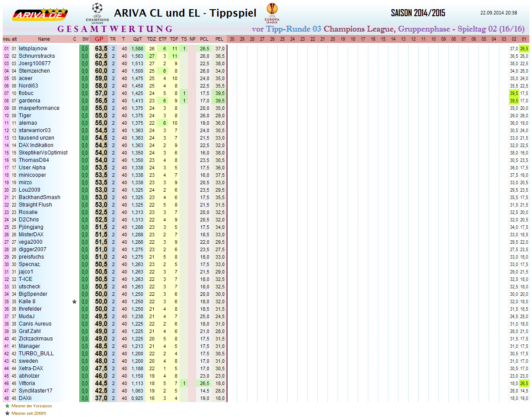Screen dimensions: 532x417
Task: Click the black star beside Kalle 8
Action: 74,301
